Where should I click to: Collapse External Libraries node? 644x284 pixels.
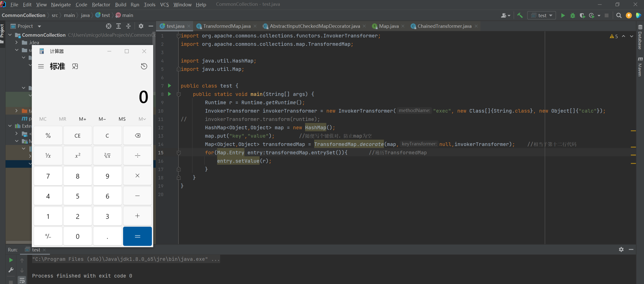10,126
